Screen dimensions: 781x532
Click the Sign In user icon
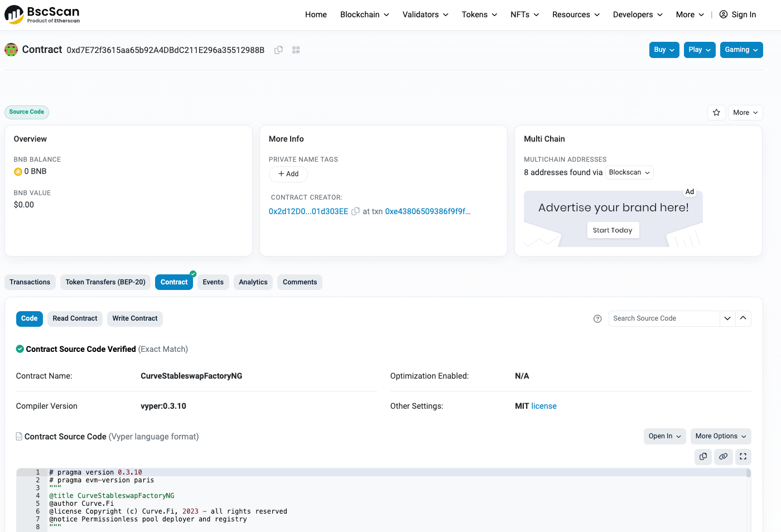[x=724, y=14]
